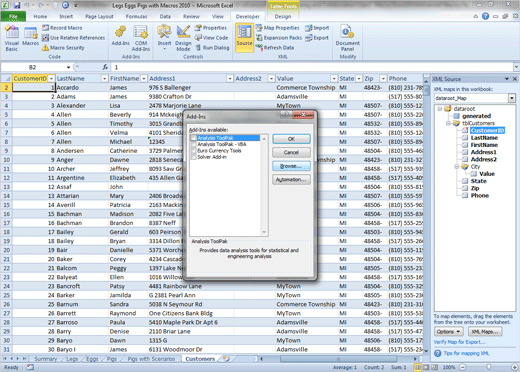Switch to Normal view in status bar
The image size is (520, 372).
pyautogui.click(x=417, y=367)
